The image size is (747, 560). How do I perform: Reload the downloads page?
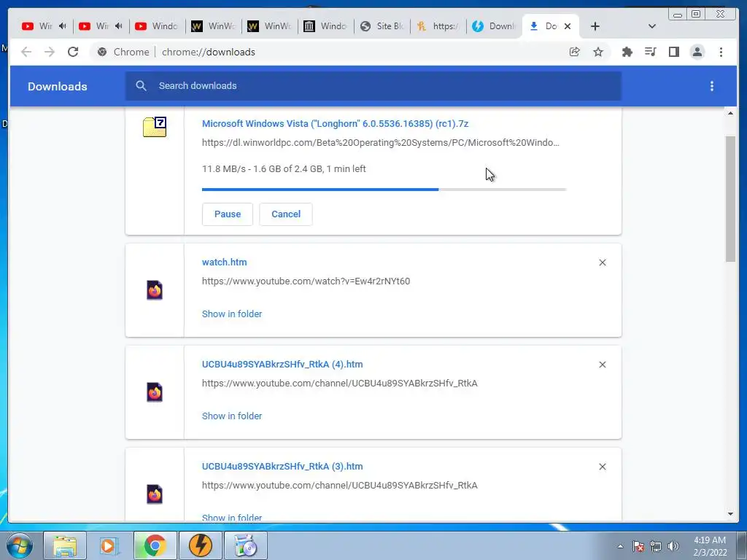[x=73, y=52]
